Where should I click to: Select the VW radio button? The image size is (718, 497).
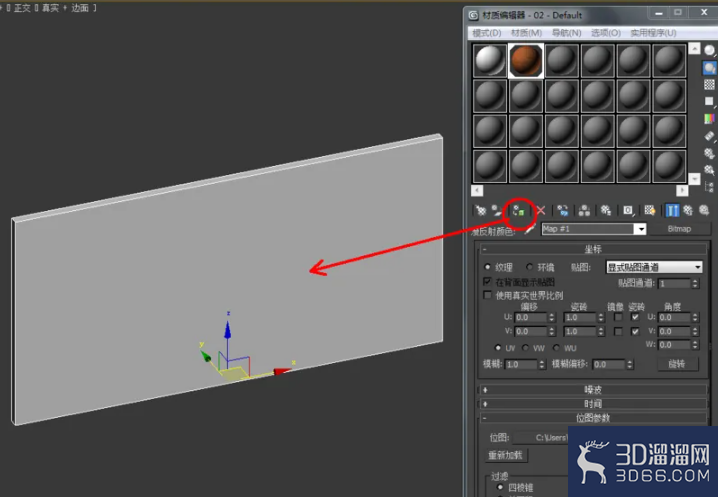[525, 348]
